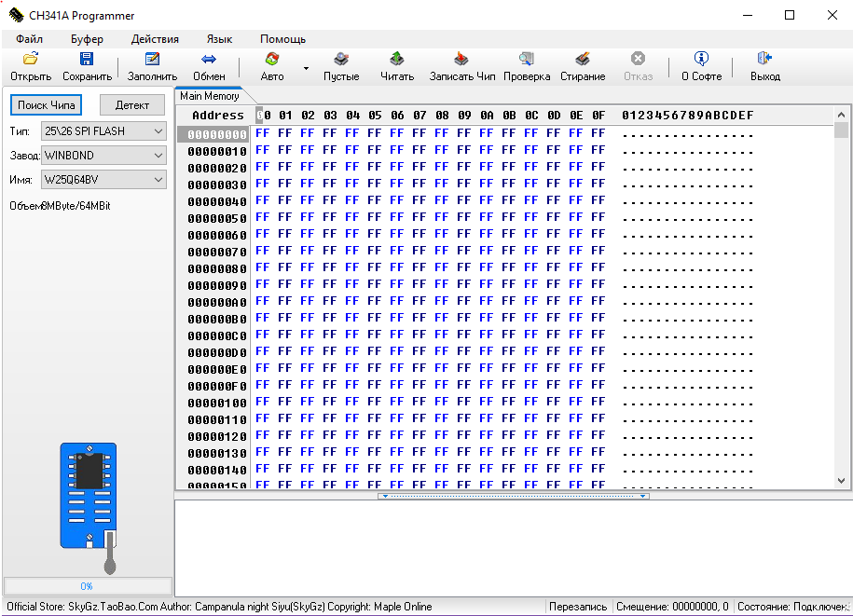Start Проверка (Verify) from the toolbar
The height and width of the screenshot is (616, 853).
(x=527, y=60)
